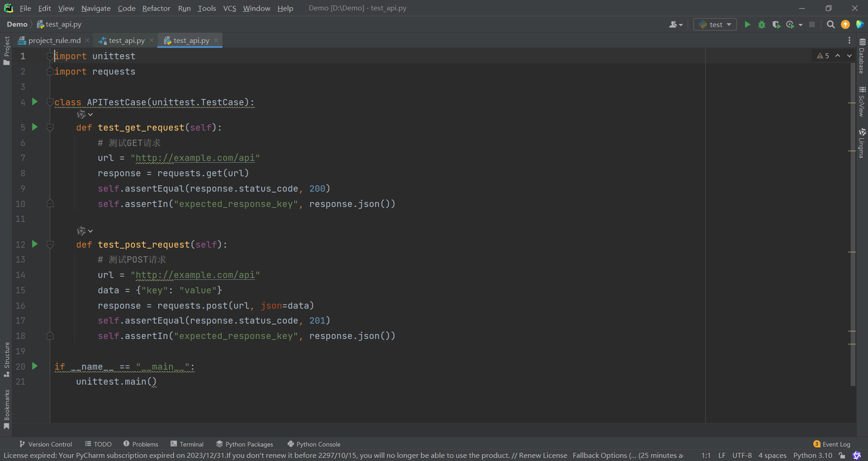The image size is (868, 461).
Task: Open the TODO tool window
Action: pos(98,444)
